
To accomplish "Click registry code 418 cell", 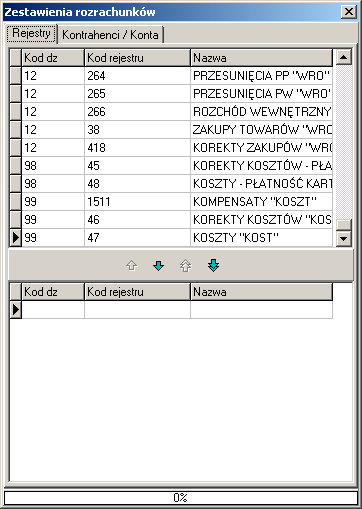I will [137, 148].
